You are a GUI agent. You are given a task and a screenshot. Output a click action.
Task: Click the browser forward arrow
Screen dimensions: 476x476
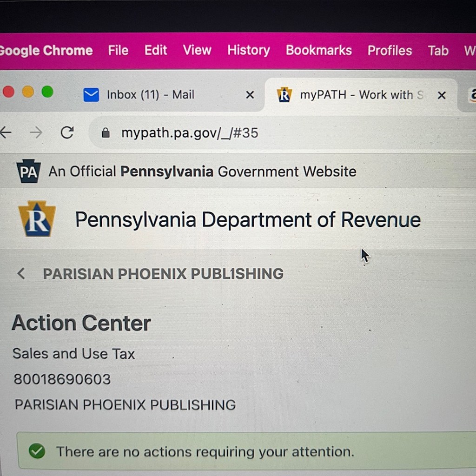[x=36, y=133]
